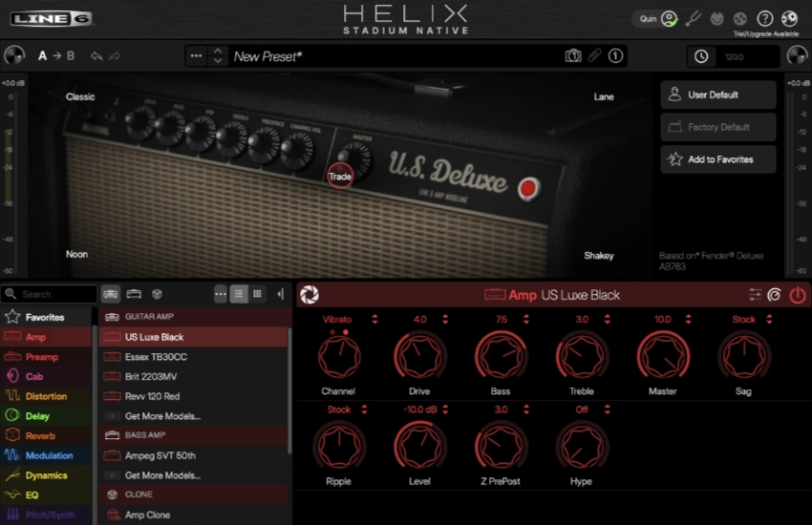The height and width of the screenshot is (525, 812).
Task: Select the Amp category
Action: 46,337
